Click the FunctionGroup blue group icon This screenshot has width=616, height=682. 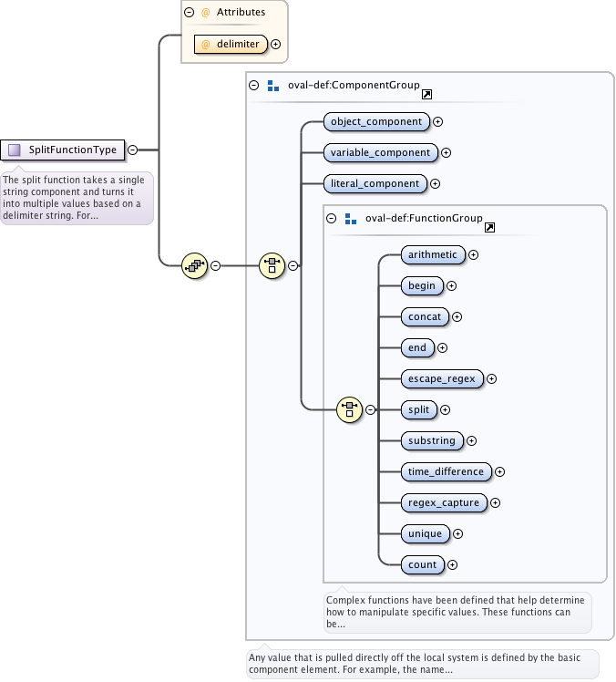350,219
